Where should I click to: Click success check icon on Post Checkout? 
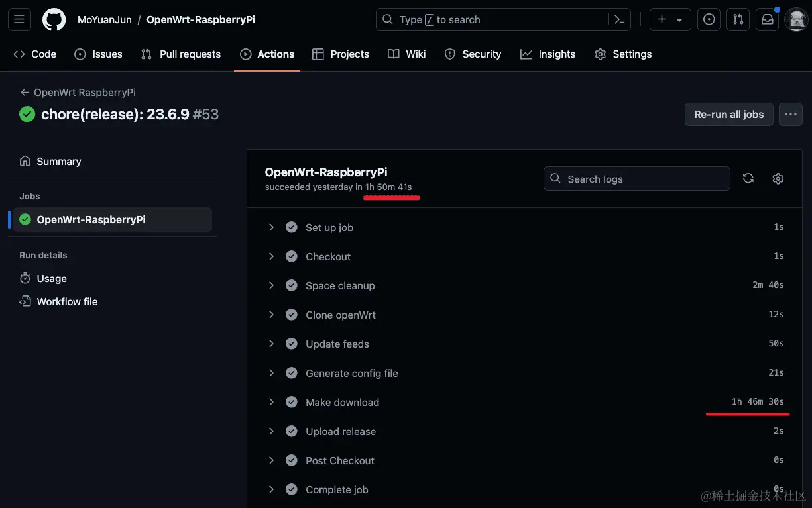point(291,460)
